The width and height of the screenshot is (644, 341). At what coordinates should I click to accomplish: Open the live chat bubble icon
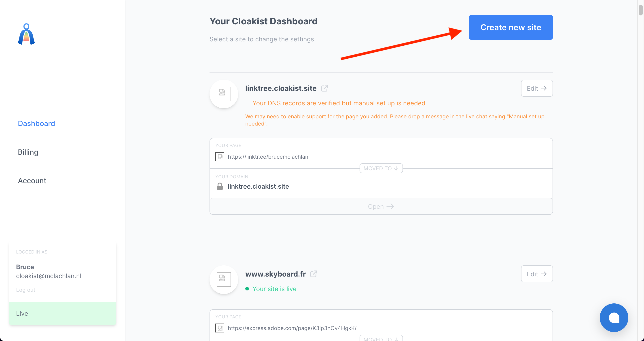[614, 318]
